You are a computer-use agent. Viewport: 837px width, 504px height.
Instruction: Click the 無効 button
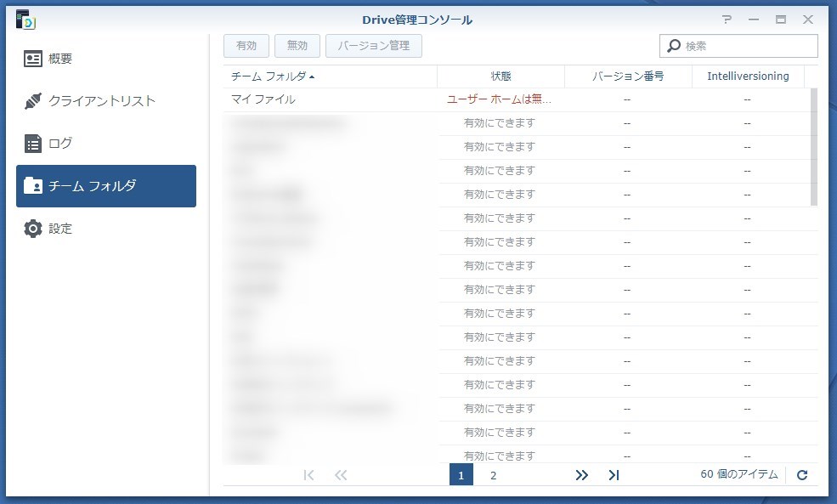(297, 46)
